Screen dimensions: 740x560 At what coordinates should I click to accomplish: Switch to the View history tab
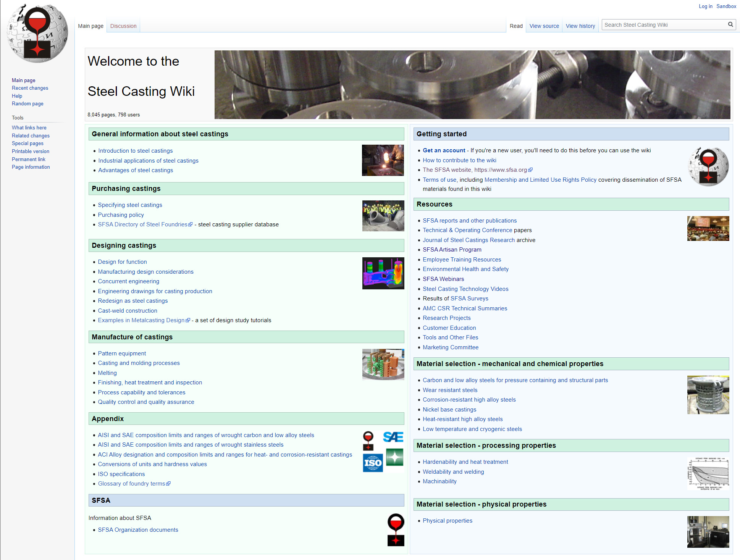(x=580, y=26)
